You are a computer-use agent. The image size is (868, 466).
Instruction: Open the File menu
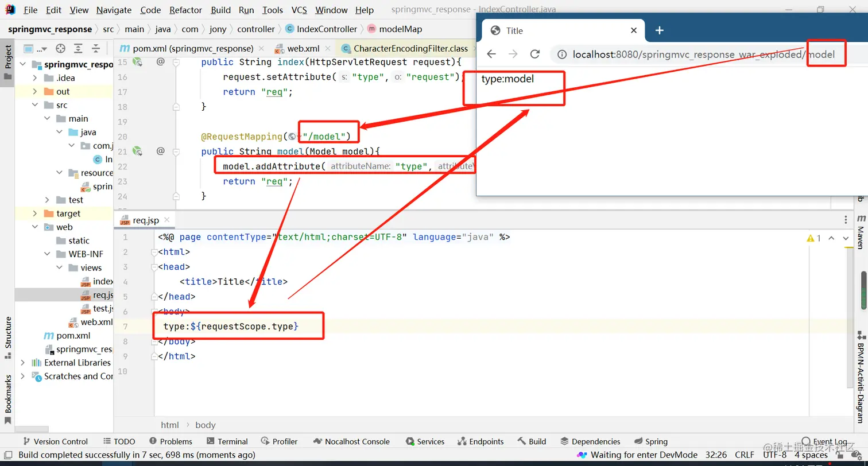[x=30, y=10]
